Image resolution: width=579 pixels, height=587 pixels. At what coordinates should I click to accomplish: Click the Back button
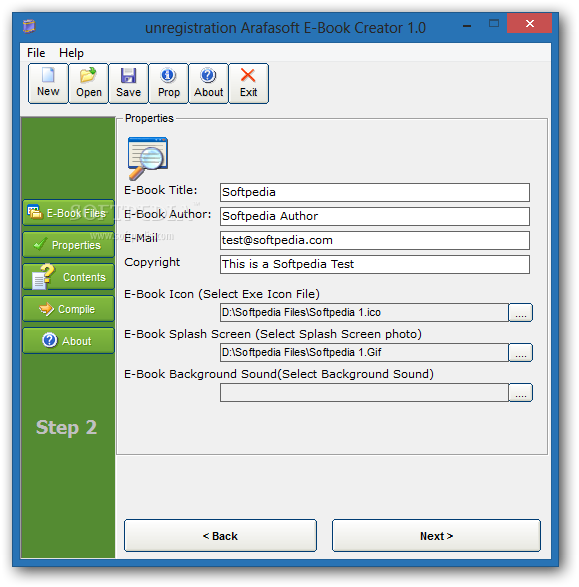click(x=220, y=536)
